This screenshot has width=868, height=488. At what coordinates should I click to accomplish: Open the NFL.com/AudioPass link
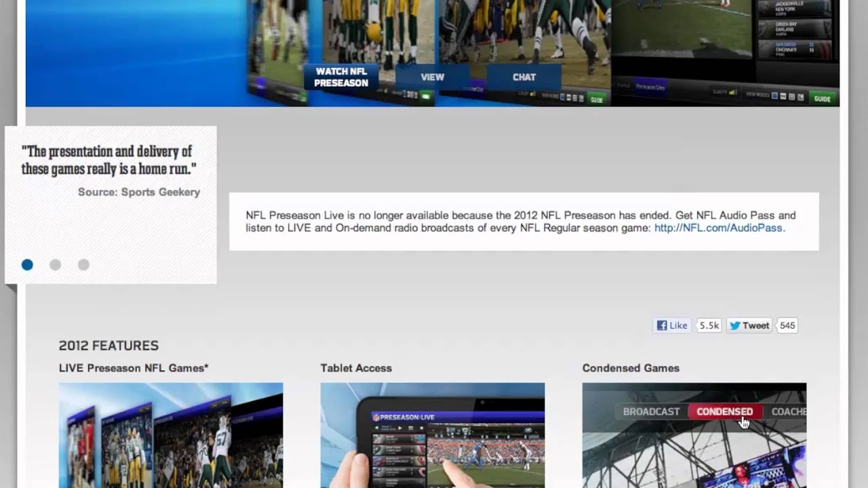pos(718,228)
